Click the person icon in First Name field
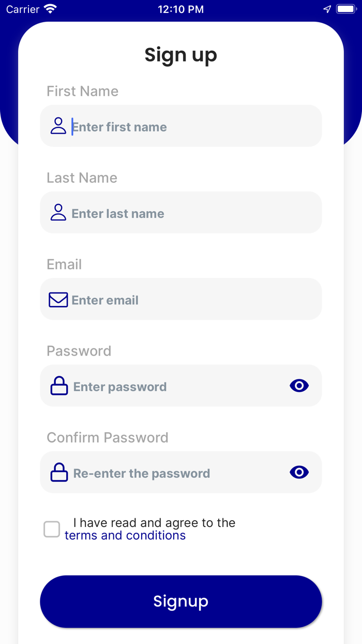362x644 pixels. point(58,126)
